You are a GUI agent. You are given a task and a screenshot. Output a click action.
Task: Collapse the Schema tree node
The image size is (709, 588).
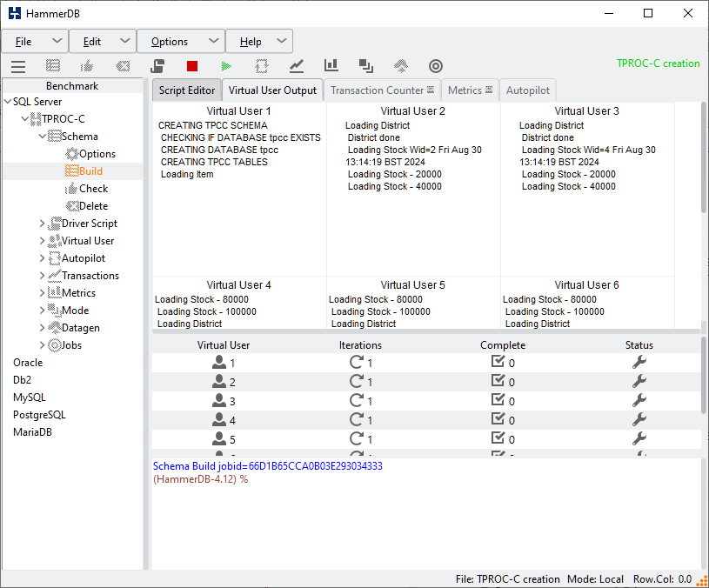(42, 136)
